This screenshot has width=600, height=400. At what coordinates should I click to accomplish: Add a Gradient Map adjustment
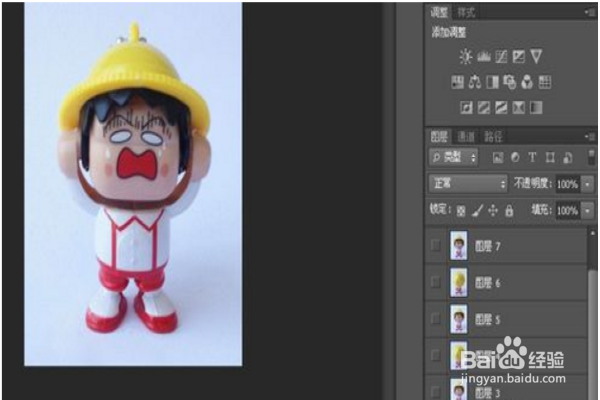(536, 108)
